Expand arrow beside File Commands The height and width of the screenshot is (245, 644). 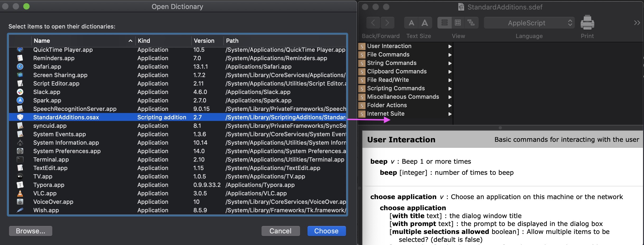point(450,55)
